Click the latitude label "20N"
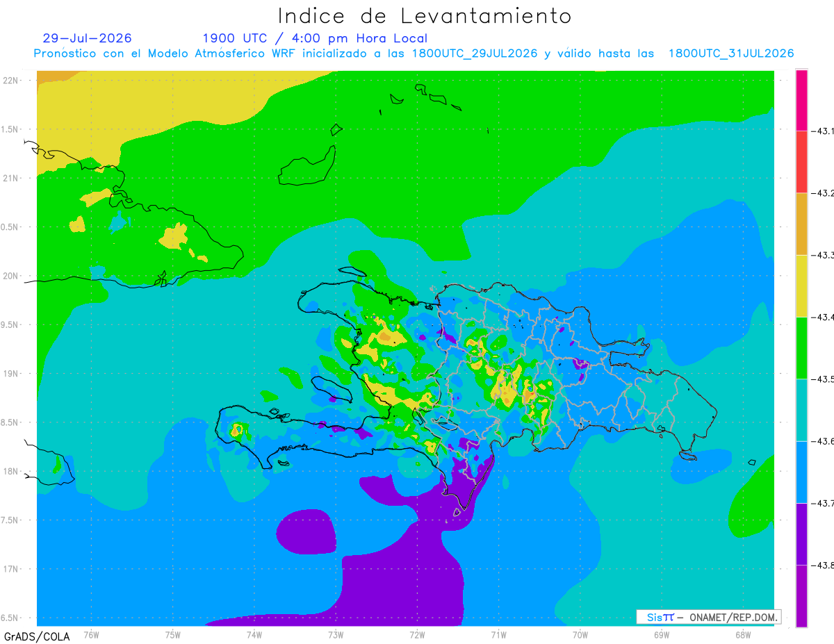834x644 pixels. click(11, 276)
